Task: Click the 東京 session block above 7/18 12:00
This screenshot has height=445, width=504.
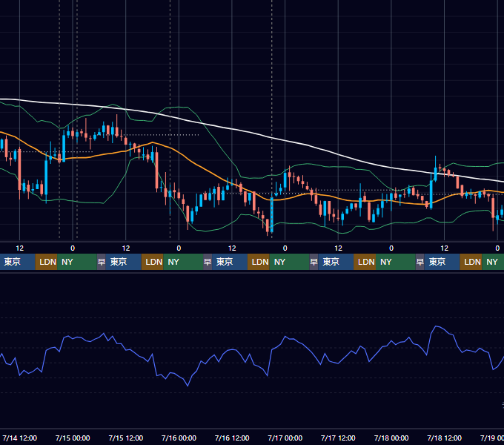Action: click(x=442, y=262)
